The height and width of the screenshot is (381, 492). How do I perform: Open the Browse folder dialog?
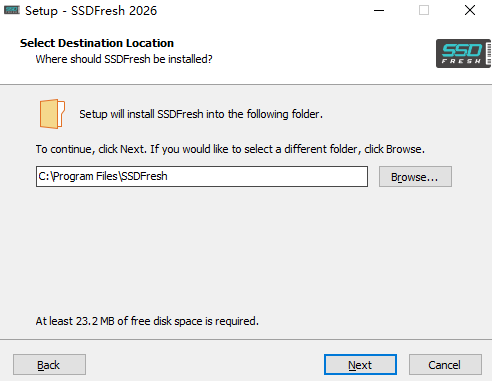[x=415, y=177]
